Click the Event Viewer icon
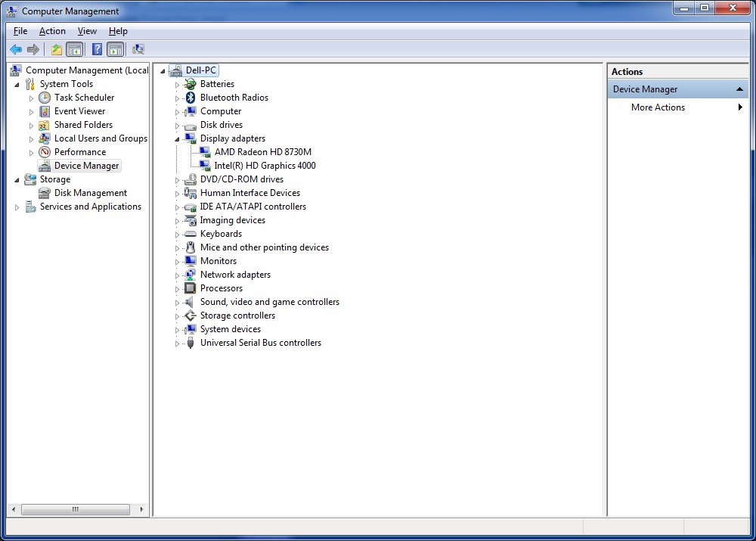Image resolution: width=756 pixels, height=541 pixels. 45,111
